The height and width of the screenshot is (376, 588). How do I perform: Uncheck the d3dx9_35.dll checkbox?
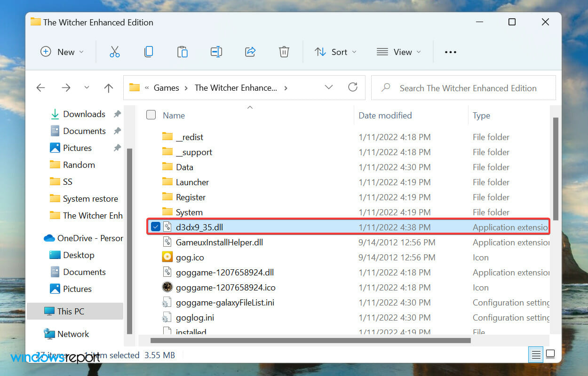[x=156, y=227]
